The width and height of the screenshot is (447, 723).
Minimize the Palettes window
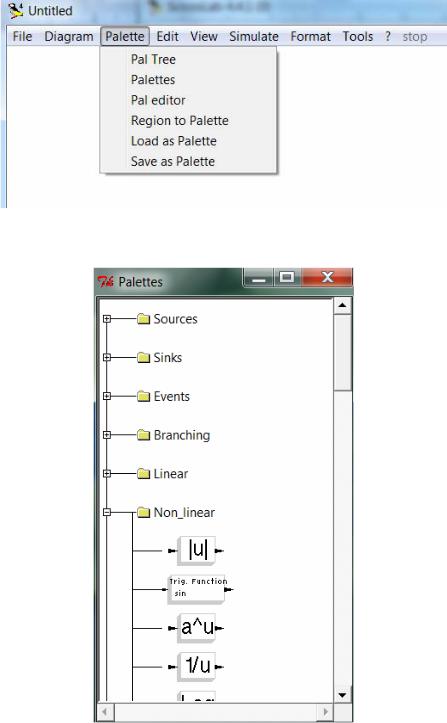[259, 278]
